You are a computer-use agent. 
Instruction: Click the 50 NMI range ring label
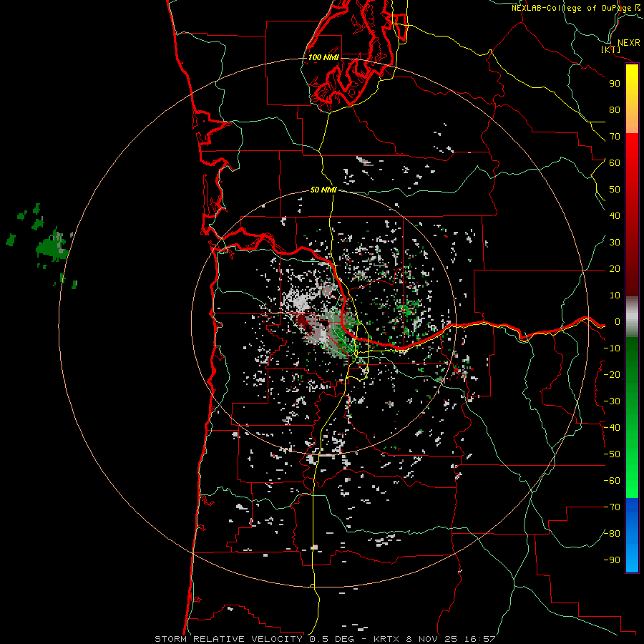[323, 190]
